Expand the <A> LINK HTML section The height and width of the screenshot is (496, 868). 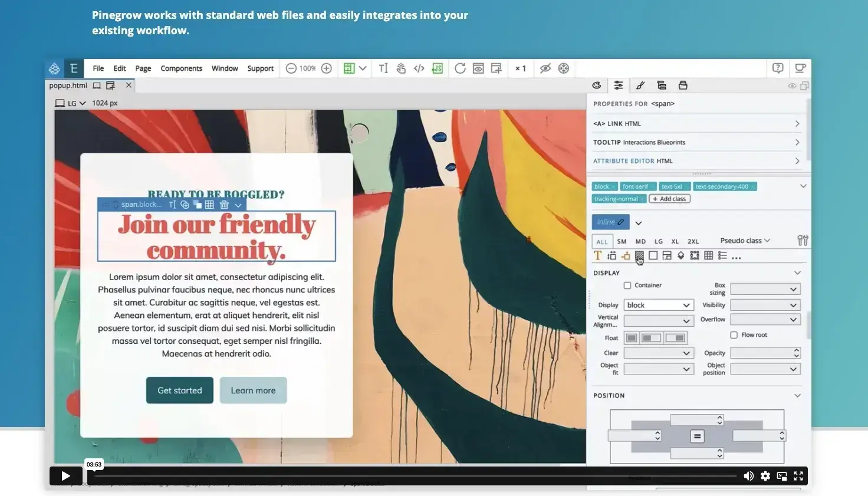[x=696, y=123]
